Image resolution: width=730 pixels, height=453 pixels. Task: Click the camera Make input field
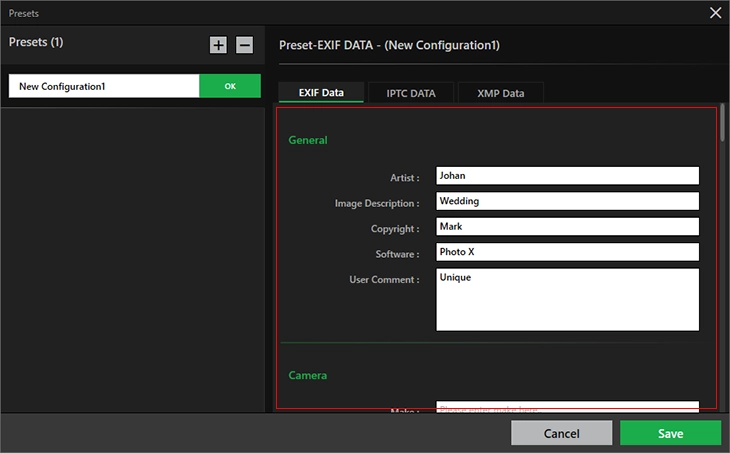point(567,408)
